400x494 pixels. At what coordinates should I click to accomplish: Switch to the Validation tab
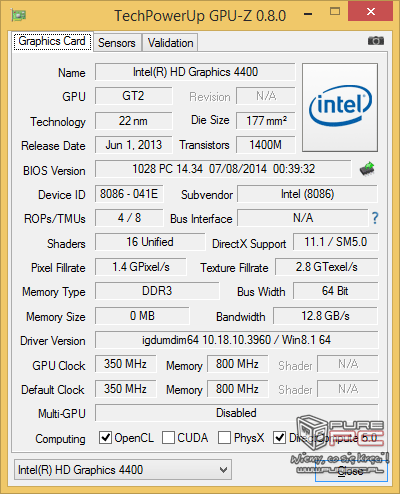pos(170,43)
